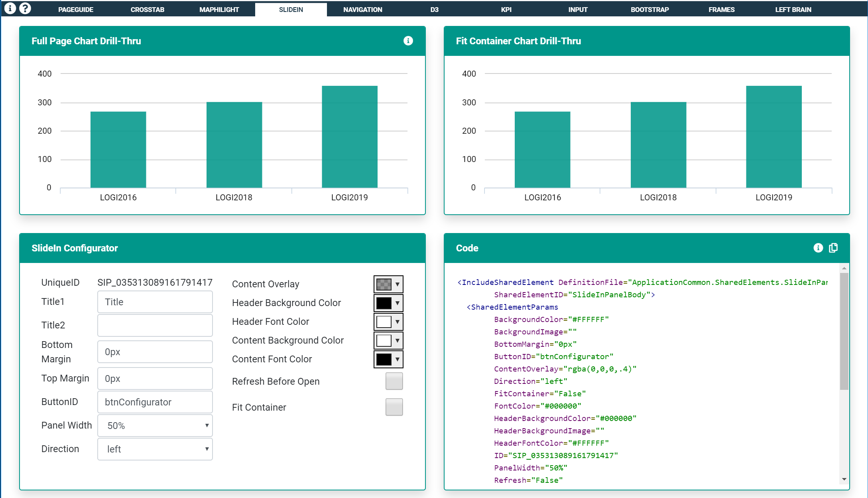Click the SlideIn Configurator panel title

[x=75, y=248]
